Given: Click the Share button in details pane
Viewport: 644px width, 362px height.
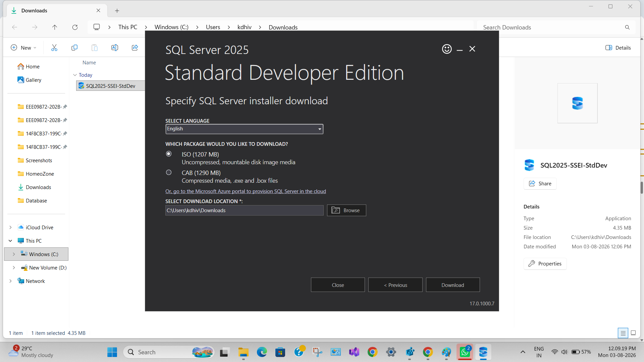Looking at the screenshot, I should (540, 183).
